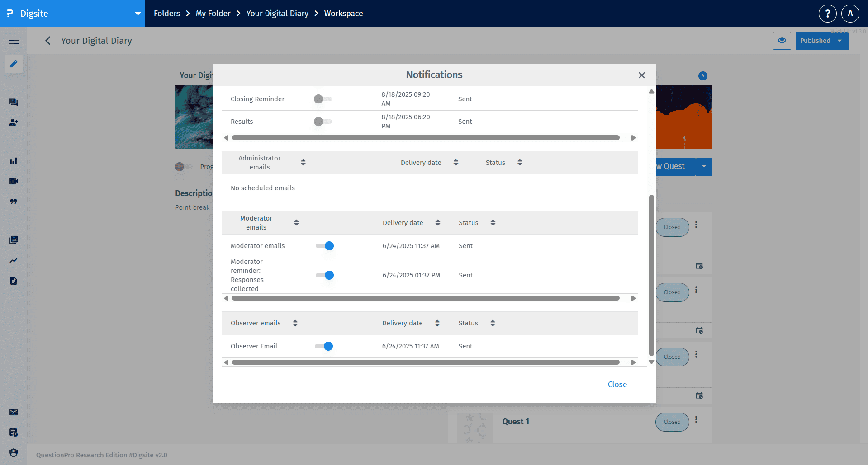868x465 pixels.
Task: Navigate to Folders breadcrumb
Action: [166, 14]
